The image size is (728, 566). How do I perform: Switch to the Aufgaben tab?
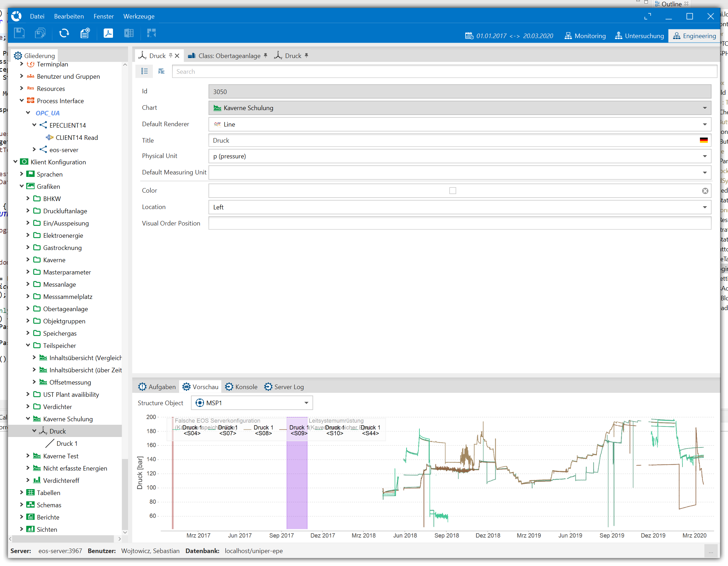pos(157,387)
